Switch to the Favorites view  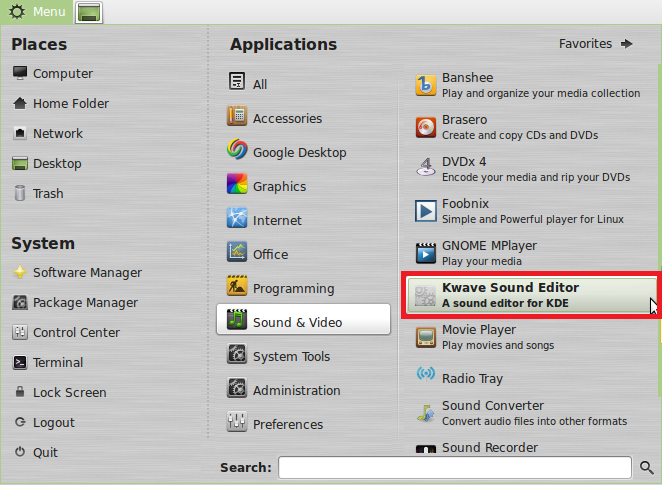pos(595,43)
